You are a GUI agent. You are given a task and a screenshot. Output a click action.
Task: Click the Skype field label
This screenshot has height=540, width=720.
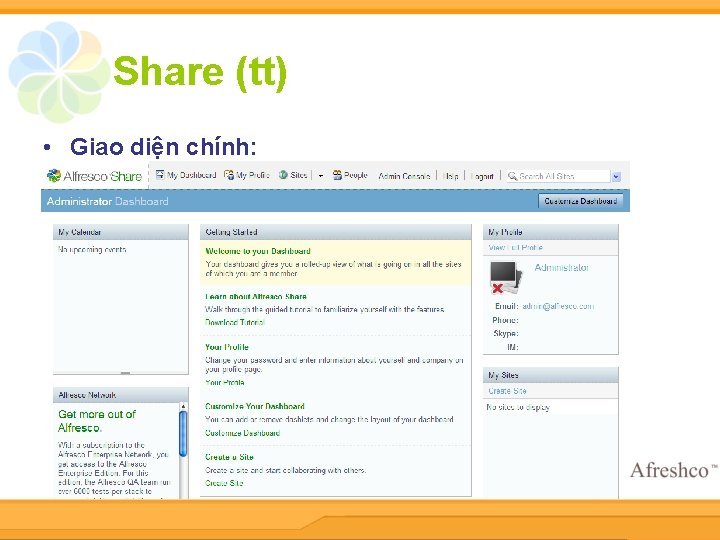[506, 333]
